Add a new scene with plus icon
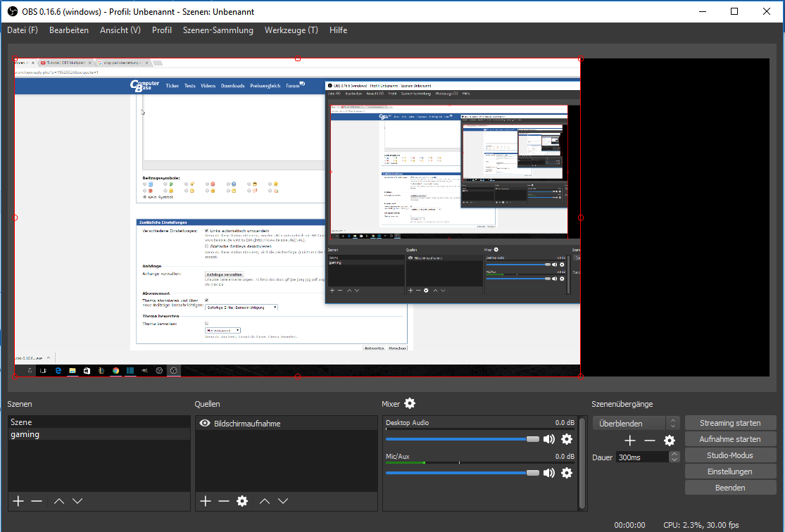Image resolution: width=785 pixels, height=532 pixels. 18,501
